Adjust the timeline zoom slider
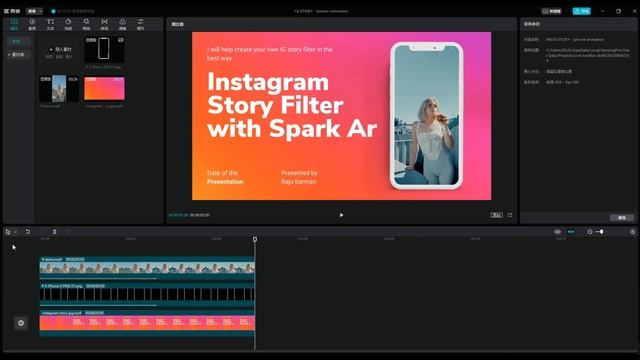Image resolution: width=640 pixels, height=360 pixels. (601, 232)
